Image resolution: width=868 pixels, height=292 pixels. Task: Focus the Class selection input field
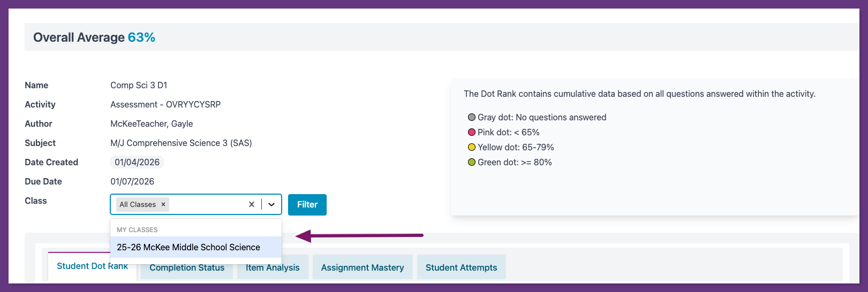click(x=206, y=204)
